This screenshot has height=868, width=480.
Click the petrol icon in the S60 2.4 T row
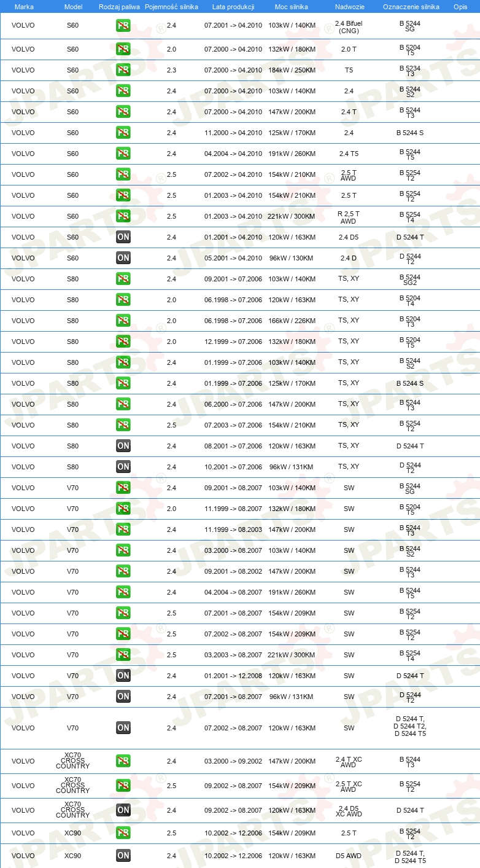tap(123, 112)
